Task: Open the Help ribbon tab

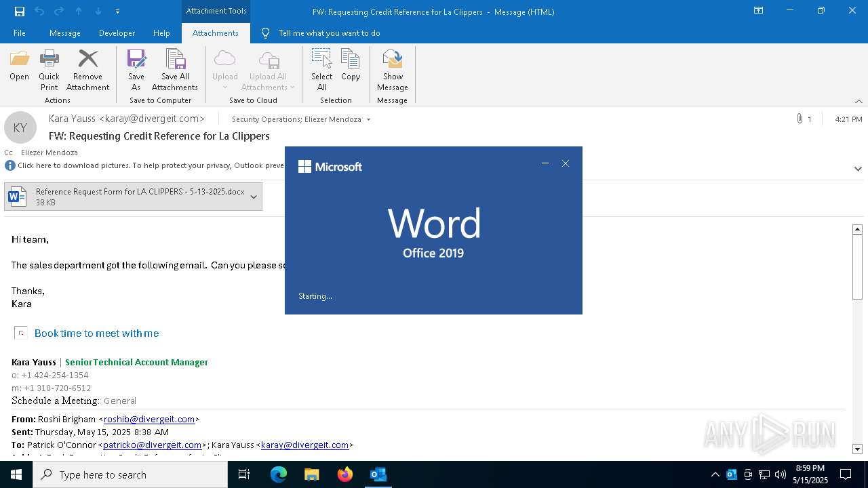Action: click(161, 33)
